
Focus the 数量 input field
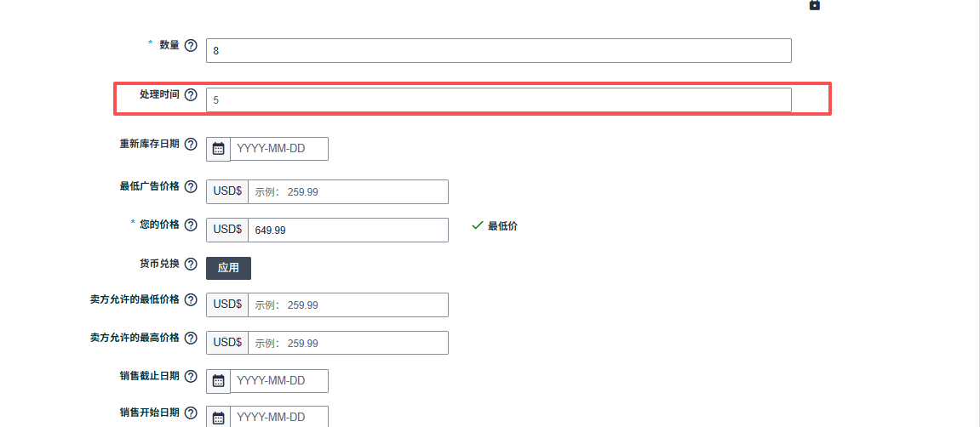click(x=498, y=50)
